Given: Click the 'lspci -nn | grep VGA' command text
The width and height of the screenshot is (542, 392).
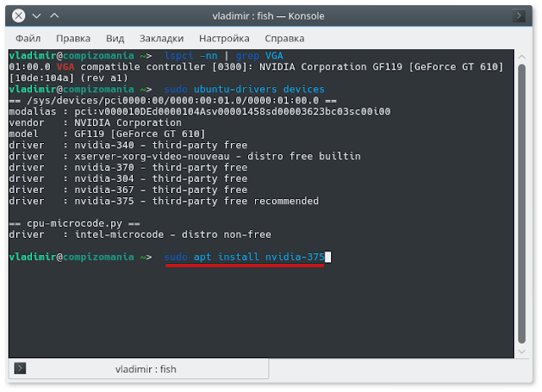Looking at the screenshot, I should 224,56.
